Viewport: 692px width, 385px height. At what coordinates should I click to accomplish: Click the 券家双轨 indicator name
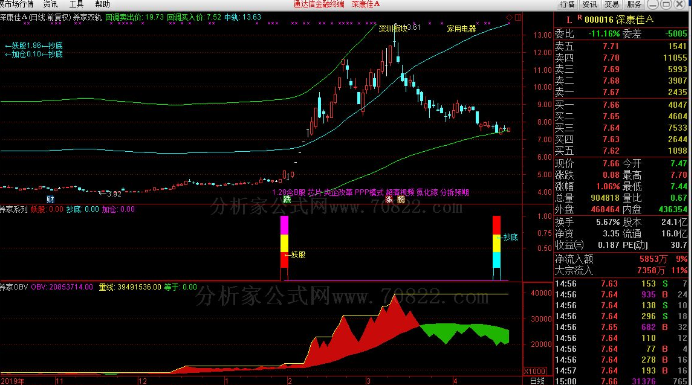click(x=87, y=18)
